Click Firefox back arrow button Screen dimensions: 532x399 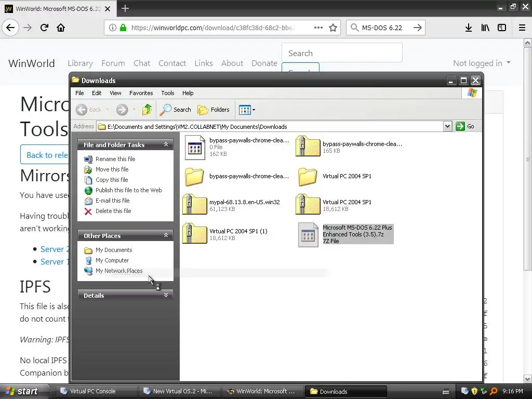(10, 28)
